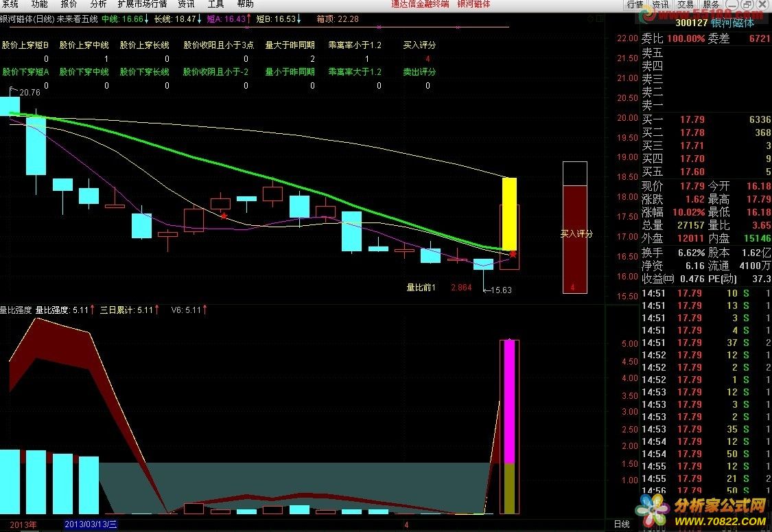Click the 量比强度 indicator name label
Screen dimensions: 772x532
pos(15,310)
